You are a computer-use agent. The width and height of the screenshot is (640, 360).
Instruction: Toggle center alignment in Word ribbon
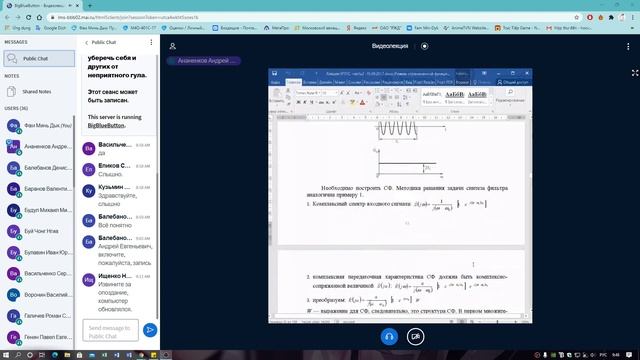coord(384,98)
